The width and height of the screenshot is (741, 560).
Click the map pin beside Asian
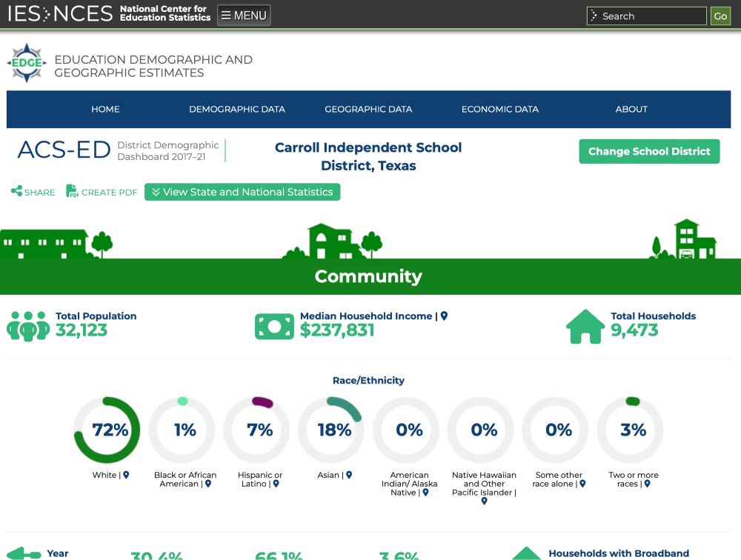pyautogui.click(x=348, y=475)
